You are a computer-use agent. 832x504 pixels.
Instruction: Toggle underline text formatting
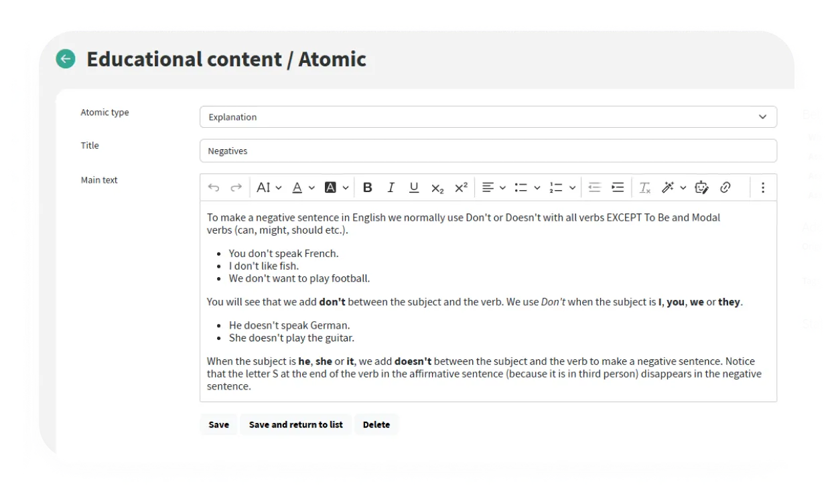coord(414,187)
